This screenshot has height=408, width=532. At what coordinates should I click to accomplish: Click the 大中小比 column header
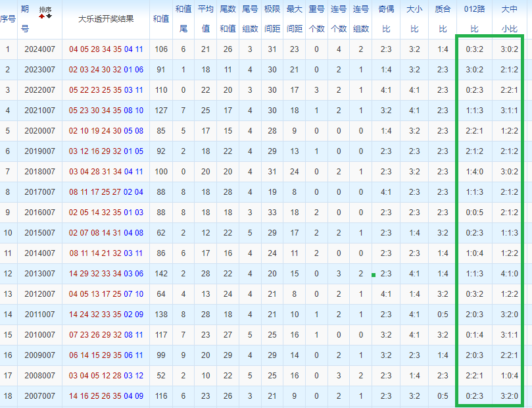[x=509, y=18]
